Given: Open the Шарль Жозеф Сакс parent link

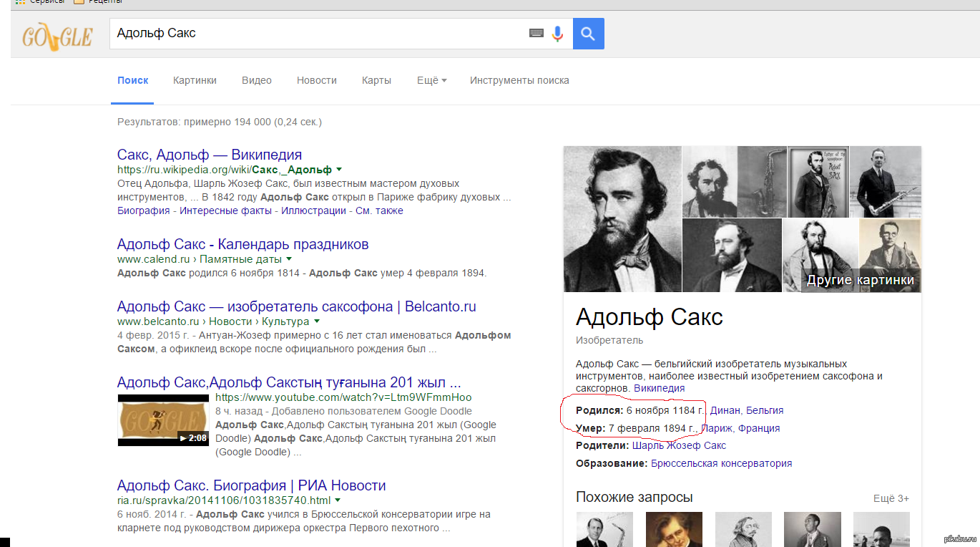Looking at the screenshot, I should (x=679, y=445).
